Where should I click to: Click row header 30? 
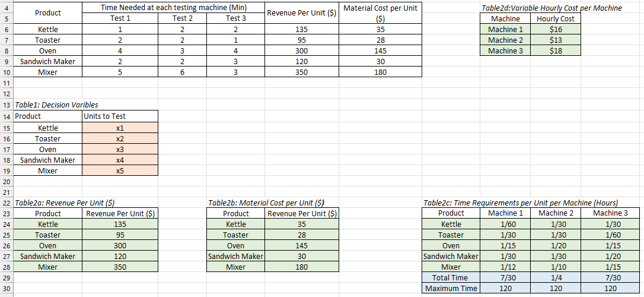6,288
